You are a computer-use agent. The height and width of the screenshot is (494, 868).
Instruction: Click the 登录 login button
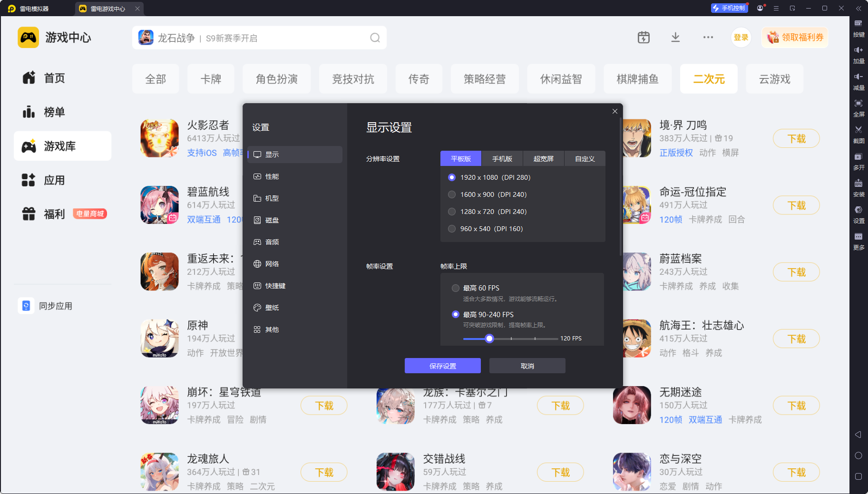(x=741, y=38)
